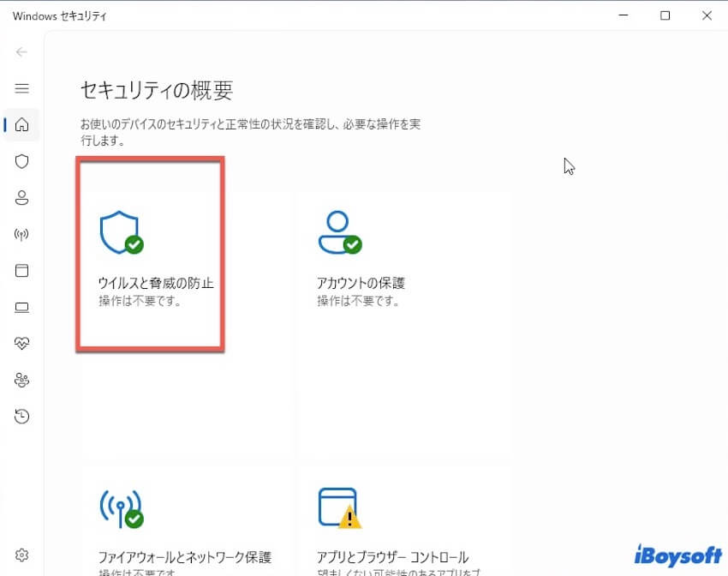Open settings via the sidebar gear icon
The height and width of the screenshot is (576, 728).
tap(22, 555)
